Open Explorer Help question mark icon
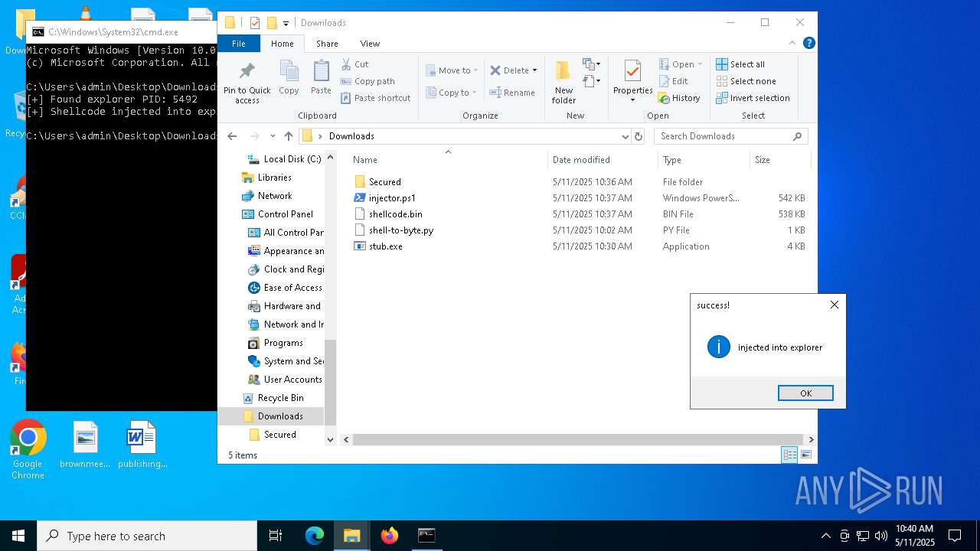The width and height of the screenshot is (980, 551). (808, 44)
